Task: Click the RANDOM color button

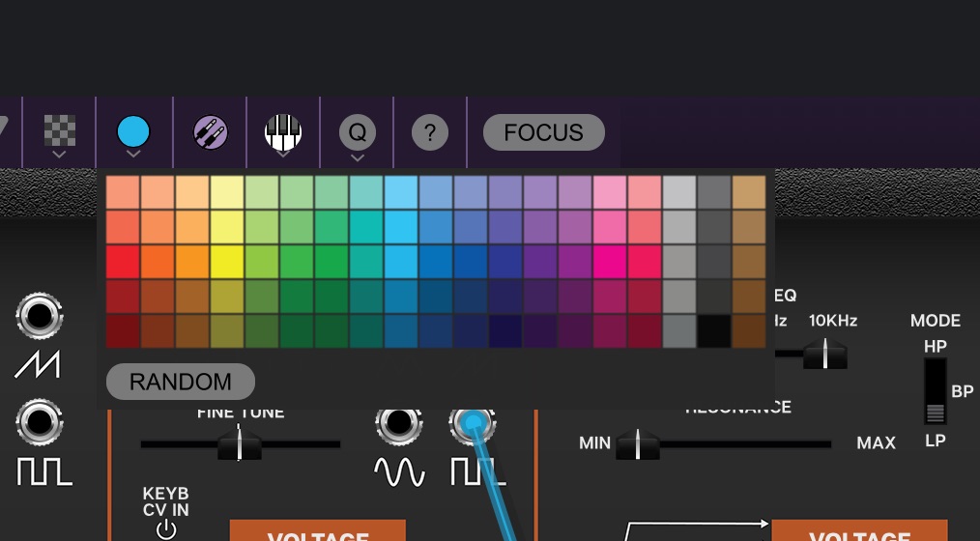Action: click(x=181, y=382)
